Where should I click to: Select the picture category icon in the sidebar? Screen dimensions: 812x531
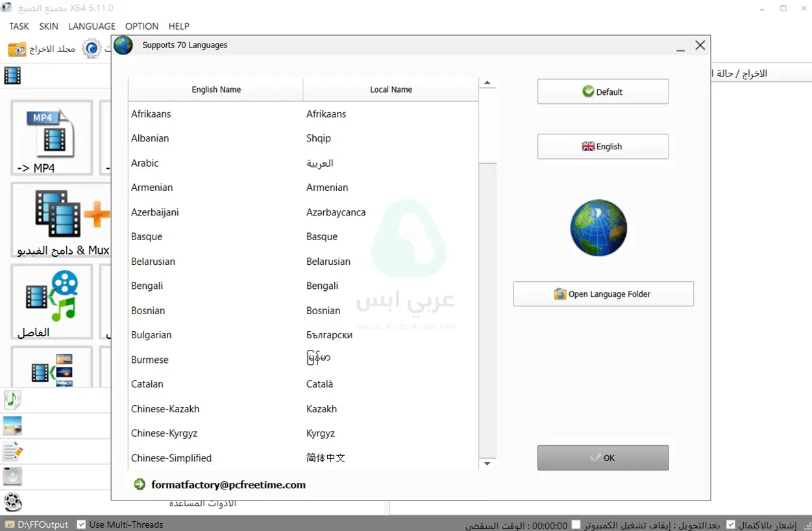point(12,426)
